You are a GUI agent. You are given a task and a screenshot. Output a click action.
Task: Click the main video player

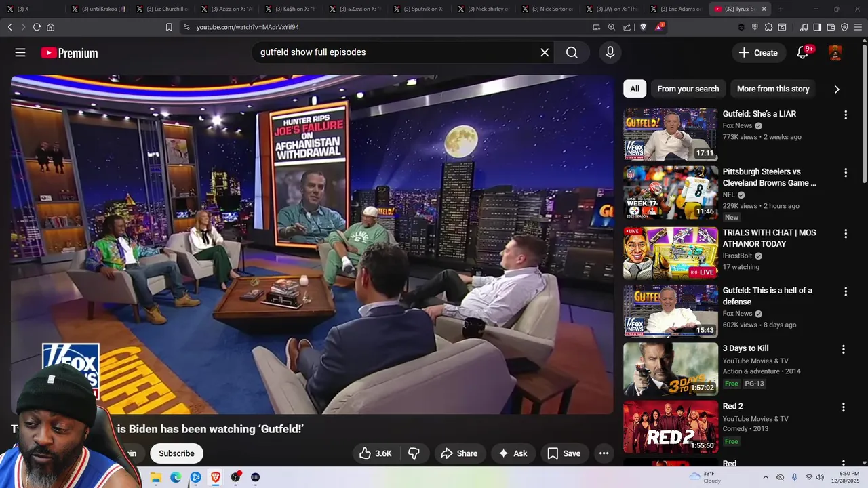[x=312, y=244]
